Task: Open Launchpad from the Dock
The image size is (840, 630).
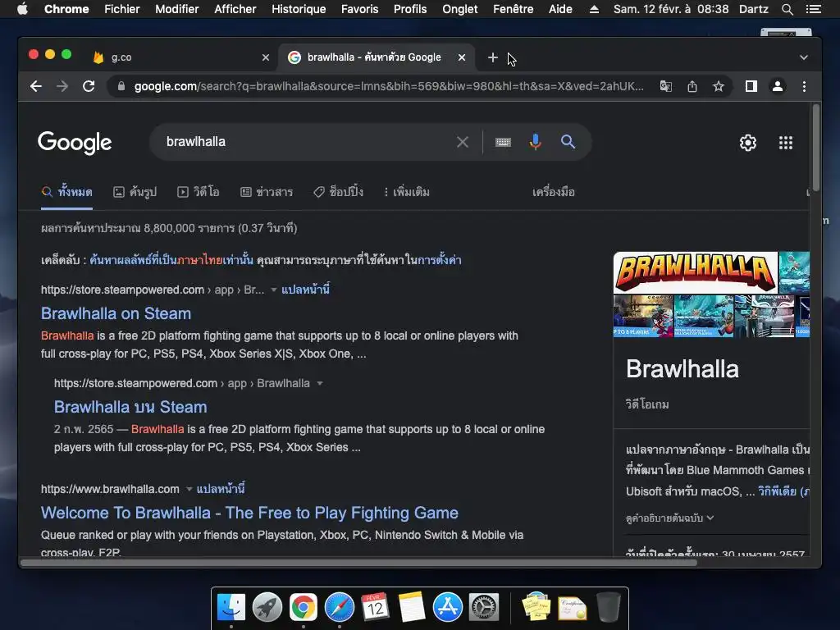Action: pyautogui.click(x=267, y=607)
